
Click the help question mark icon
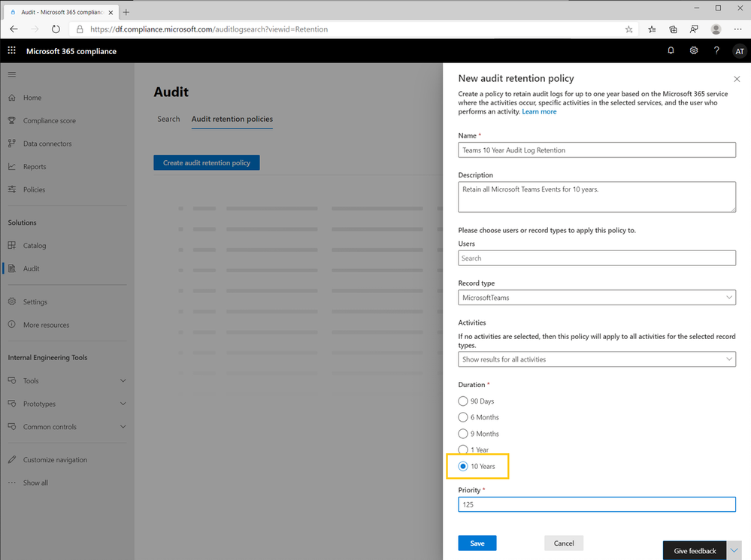(x=716, y=51)
